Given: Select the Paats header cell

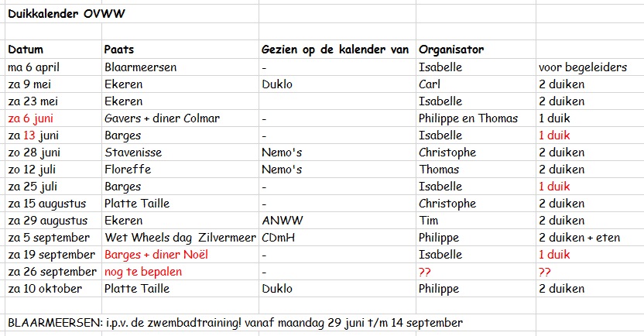Looking at the screenshot, I should click(x=180, y=50).
